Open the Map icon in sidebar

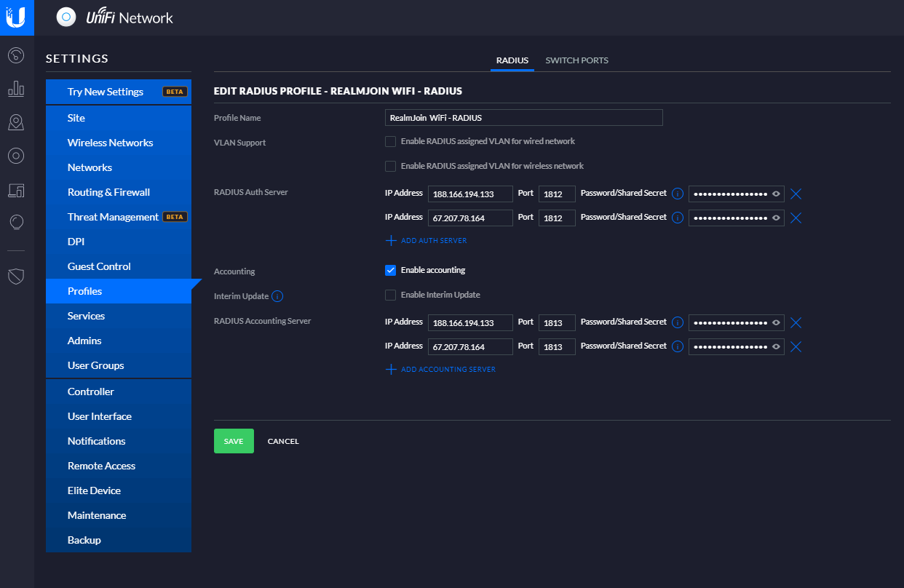click(x=16, y=122)
